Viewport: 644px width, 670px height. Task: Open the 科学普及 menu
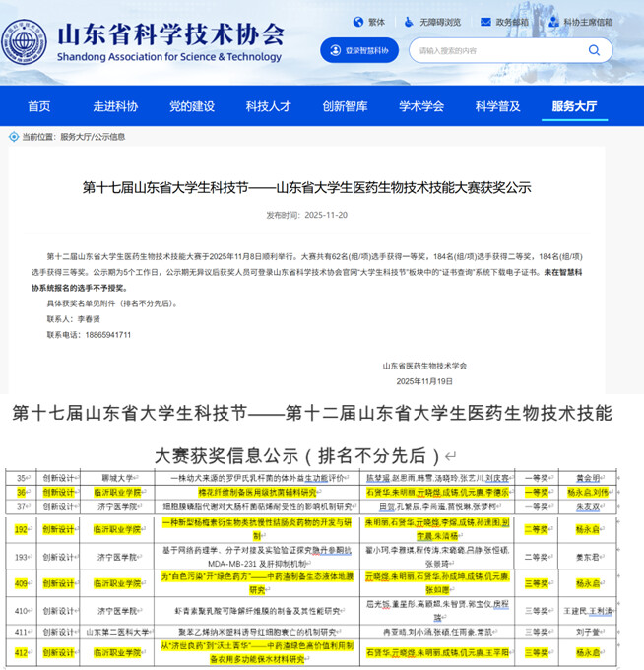[x=498, y=106]
